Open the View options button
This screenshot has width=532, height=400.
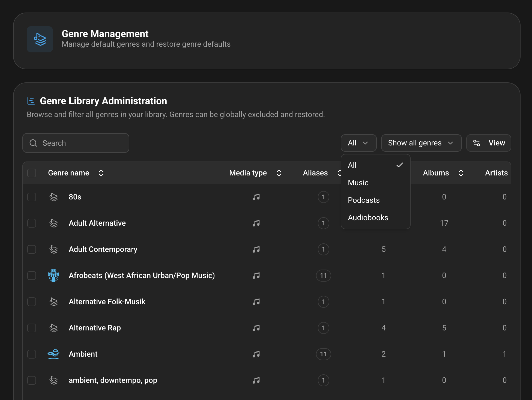[489, 143]
